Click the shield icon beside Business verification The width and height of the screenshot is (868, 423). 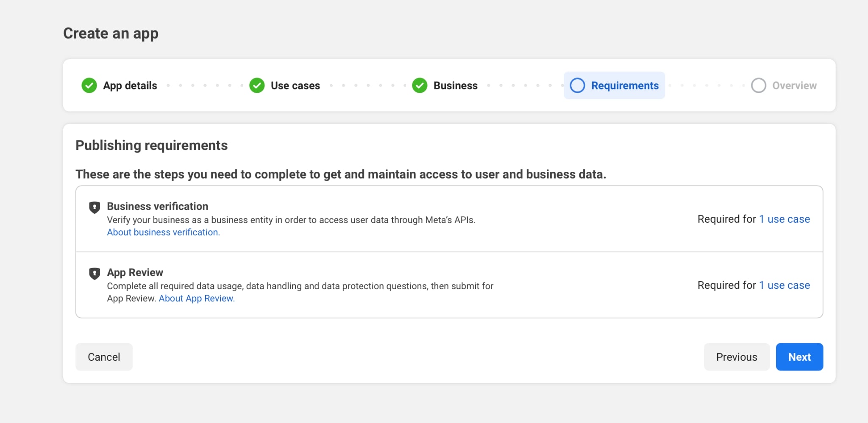tap(95, 207)
